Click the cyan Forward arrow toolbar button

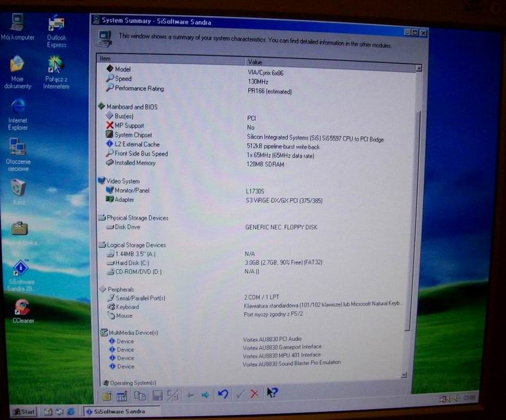(x=205, y=395)
